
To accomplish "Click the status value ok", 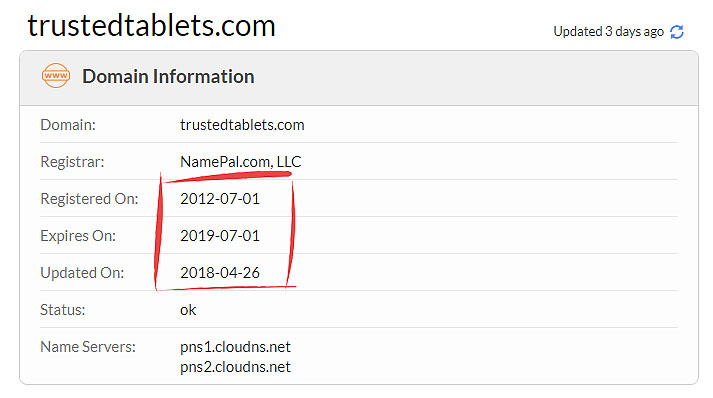I will [x=188, y=310].
